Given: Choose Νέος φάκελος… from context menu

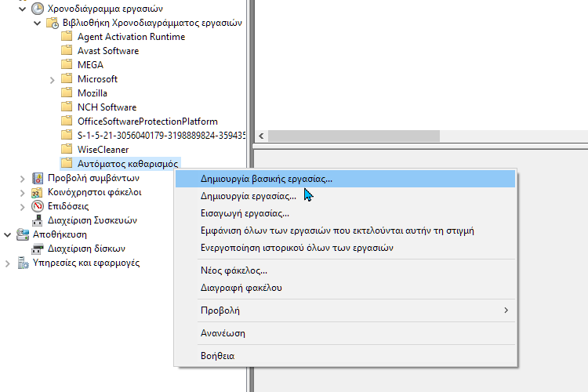Looking at the screenshot, I should point(346,270).
